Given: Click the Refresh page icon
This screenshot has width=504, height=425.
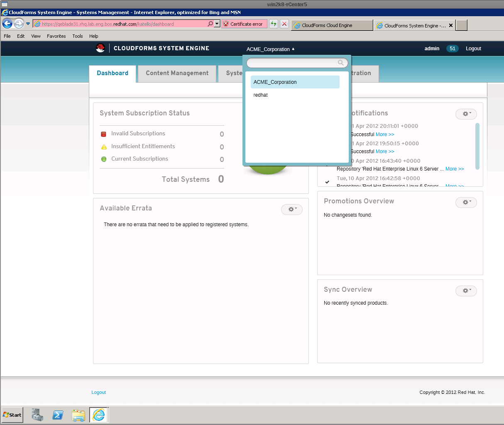Looking at the screenshot, I should [274, 24].
